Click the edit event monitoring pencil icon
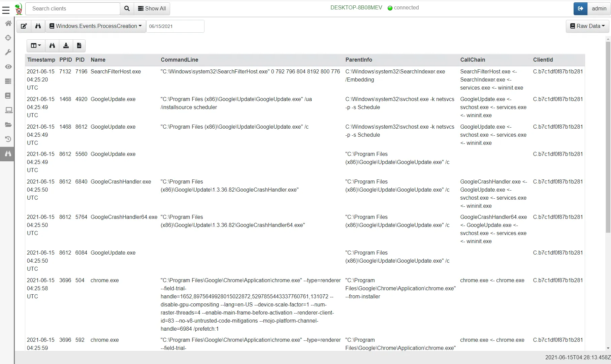The width and height of the screenshot is (611, 364). click(24, 26)
